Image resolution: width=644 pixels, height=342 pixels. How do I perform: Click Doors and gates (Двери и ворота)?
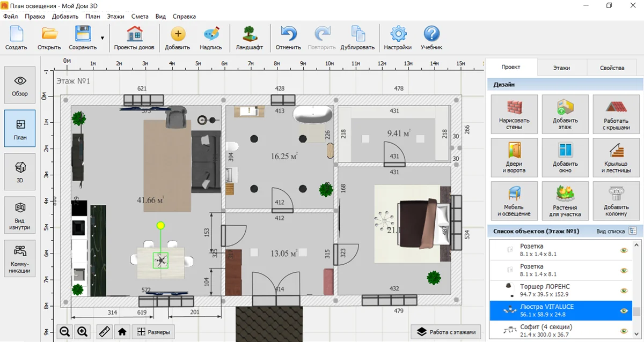(514, 158)
